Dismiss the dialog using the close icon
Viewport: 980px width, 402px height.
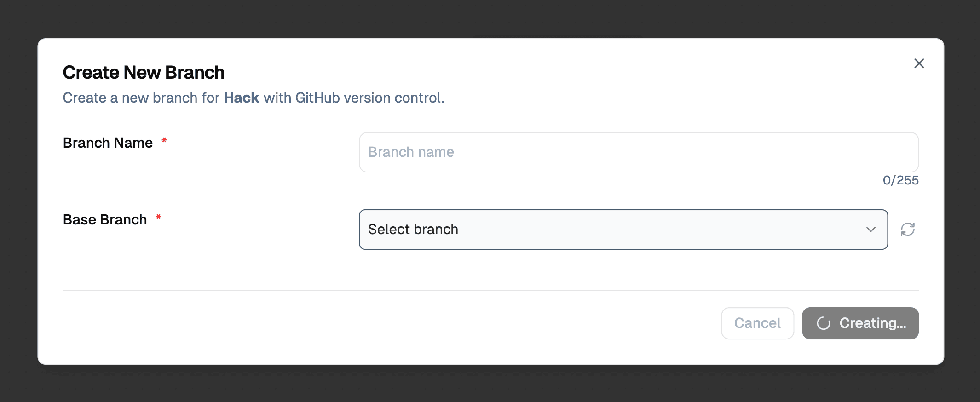coord(919,63)
